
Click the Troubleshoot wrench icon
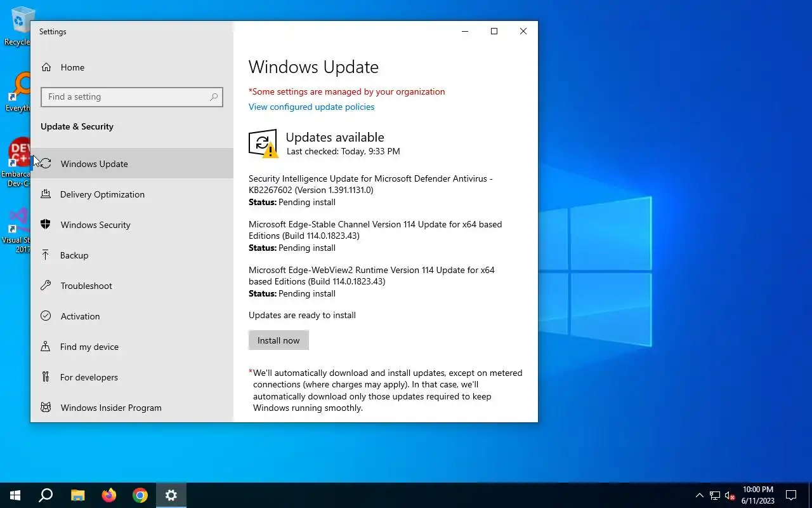click(46, 286)
